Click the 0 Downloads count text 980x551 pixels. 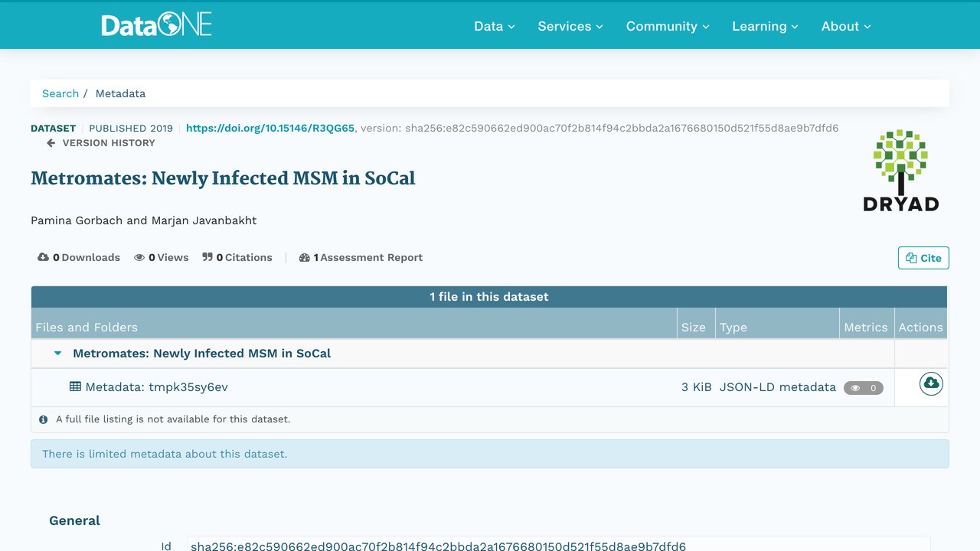[x=87, y=257]
